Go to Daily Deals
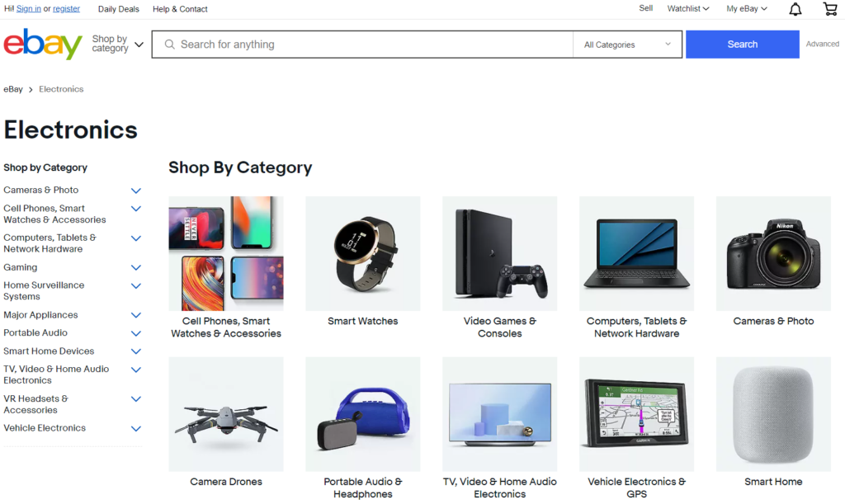 tap(118, 9)
